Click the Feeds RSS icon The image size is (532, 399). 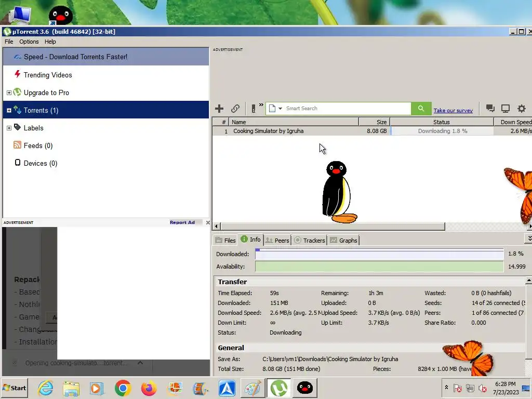click(17, 145)
